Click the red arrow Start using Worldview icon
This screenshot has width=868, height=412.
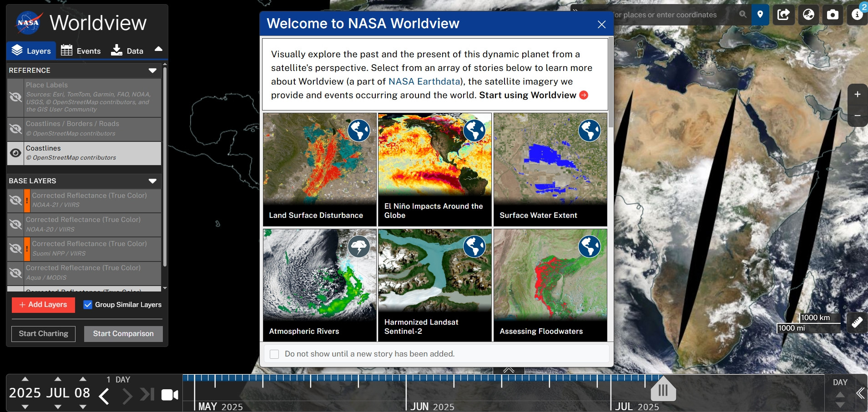pos(584,95)
